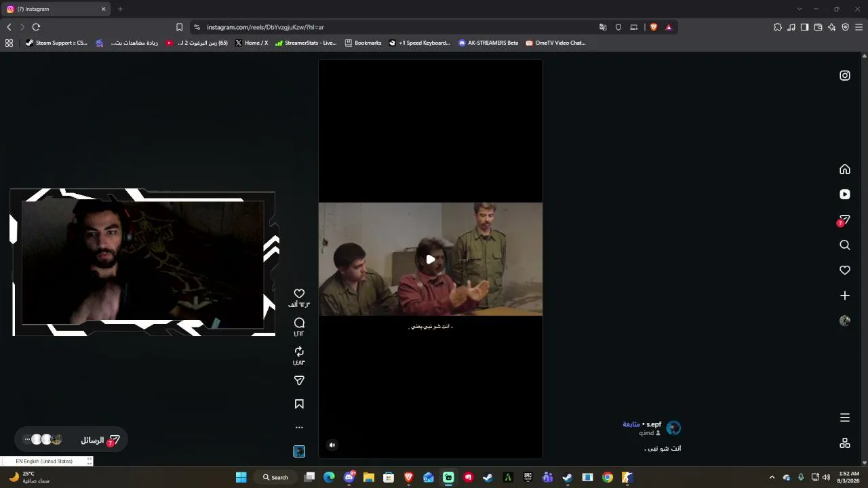Image resolution: width=868 pixels, height=488 pixels.
Task: Open the taskbar volume control
Action: coord(826,477)
